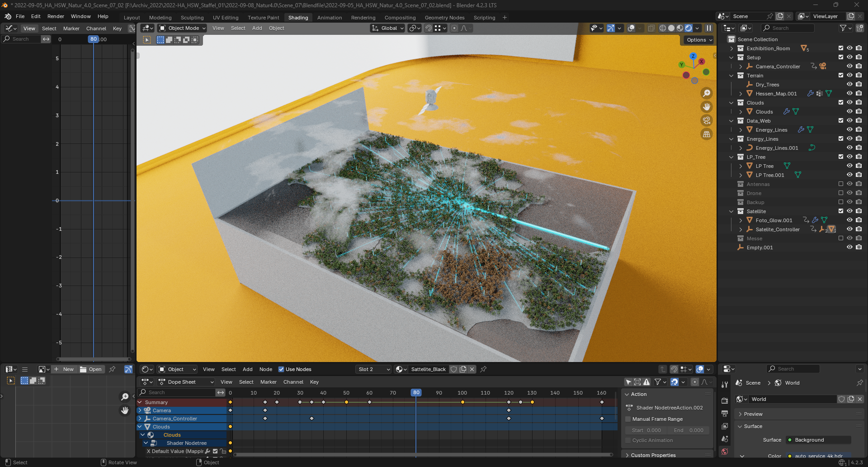Screen dimensions: 868x467
Task: Click frame 80 playhead marker in dope sheet
Action: [416, 393]
